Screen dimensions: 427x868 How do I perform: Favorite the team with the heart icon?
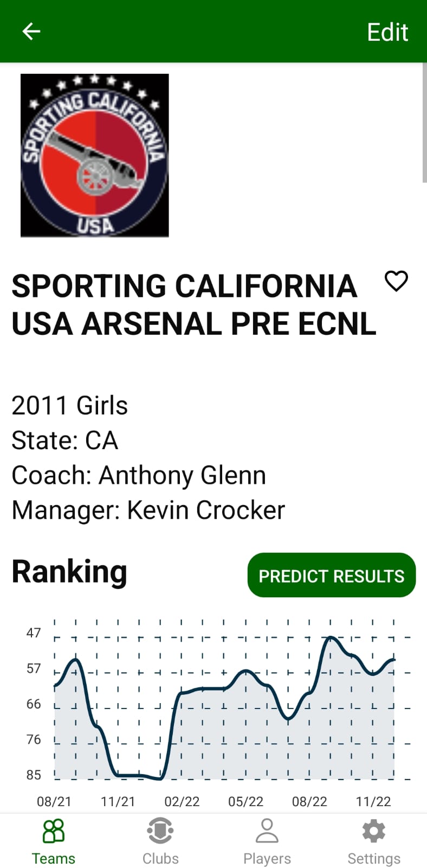396,281
